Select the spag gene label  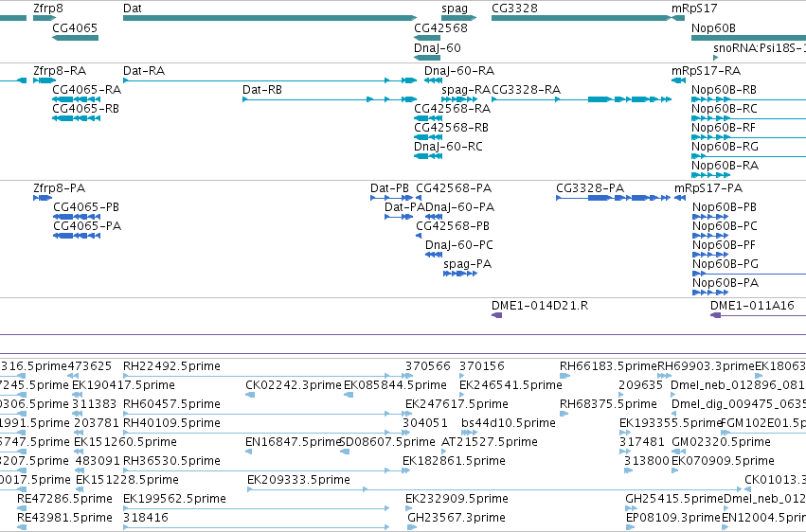[x=455, y=9]
